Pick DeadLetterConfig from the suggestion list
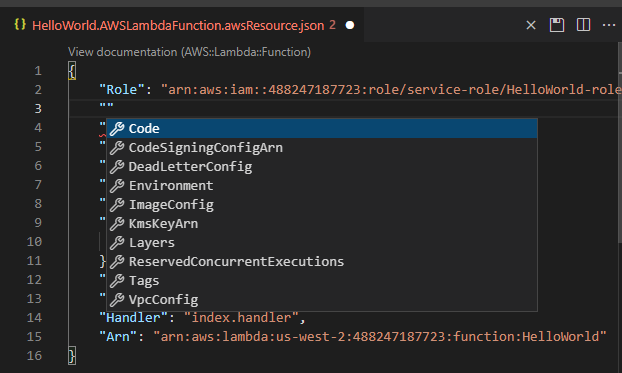622x373 pixels. click(322, 167)
